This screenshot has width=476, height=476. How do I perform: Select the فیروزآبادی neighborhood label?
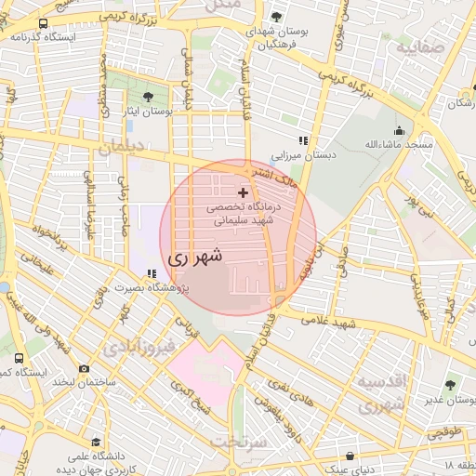point(139,348)
